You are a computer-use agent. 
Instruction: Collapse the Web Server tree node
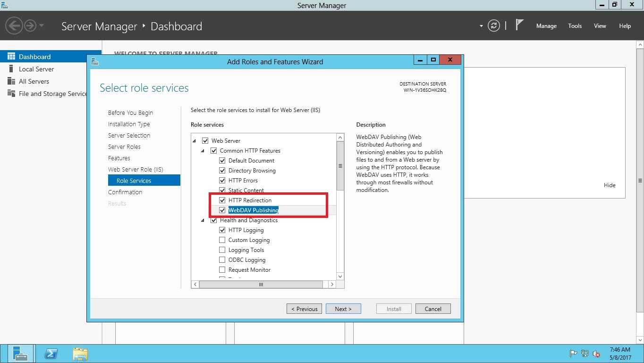[195, 141]
